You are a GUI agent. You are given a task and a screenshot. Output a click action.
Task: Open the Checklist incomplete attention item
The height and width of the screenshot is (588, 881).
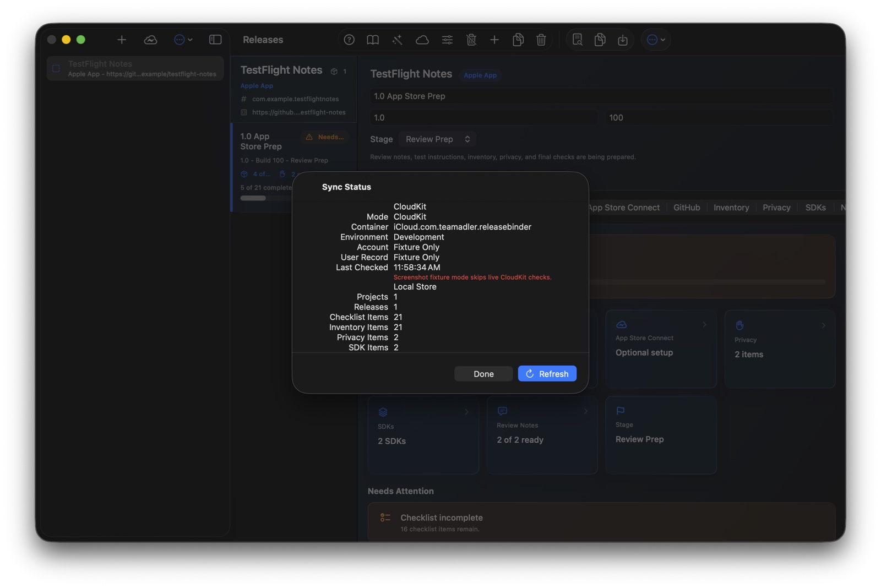tap(601, 522)
